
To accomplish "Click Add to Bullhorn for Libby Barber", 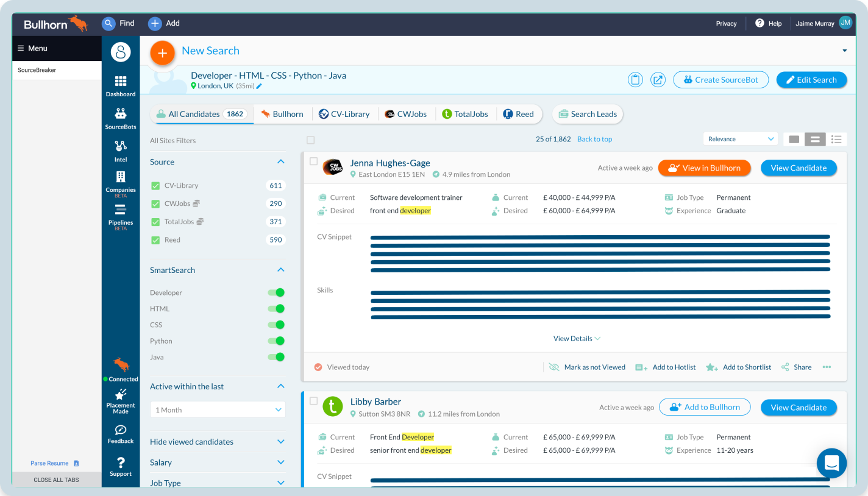I will (x=705, y=407).
